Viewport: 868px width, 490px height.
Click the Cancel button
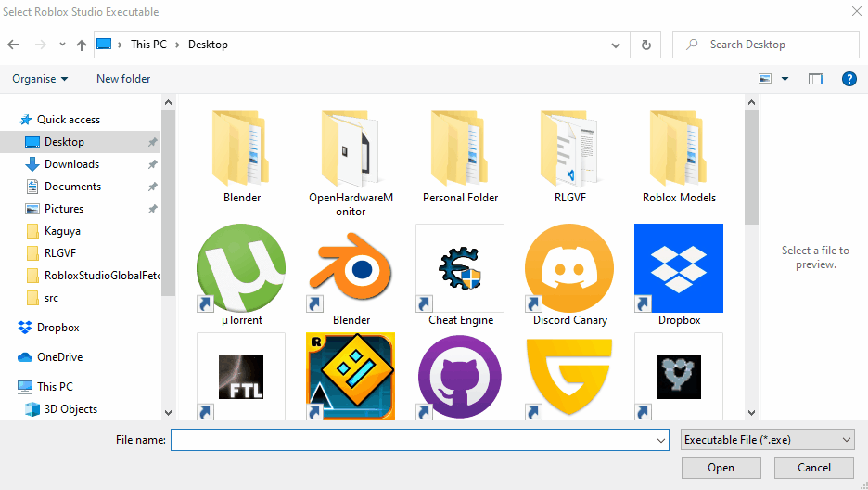(814, 468)
